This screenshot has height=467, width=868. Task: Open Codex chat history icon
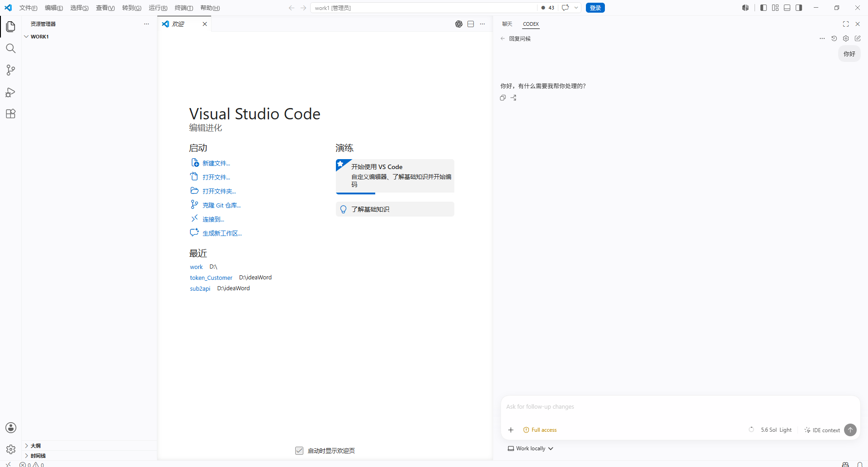click(834, 38)
